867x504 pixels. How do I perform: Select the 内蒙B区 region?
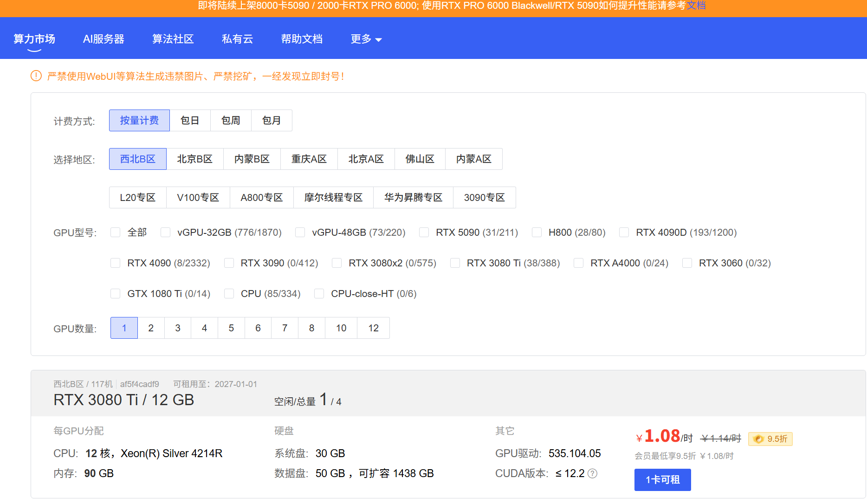[x=252, y=159]
